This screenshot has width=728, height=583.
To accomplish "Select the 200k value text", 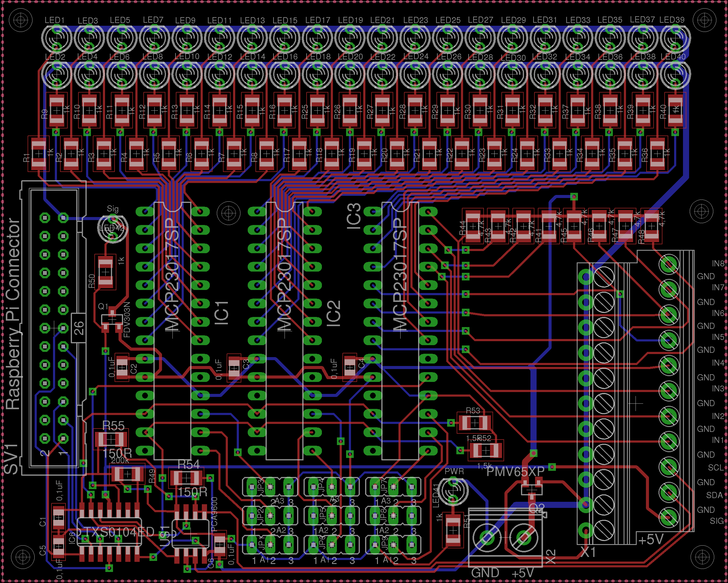I will tap(120, 460).
